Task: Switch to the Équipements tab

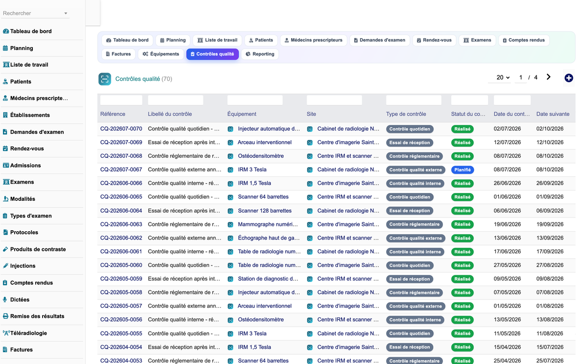Action: (x=161, y=54)
